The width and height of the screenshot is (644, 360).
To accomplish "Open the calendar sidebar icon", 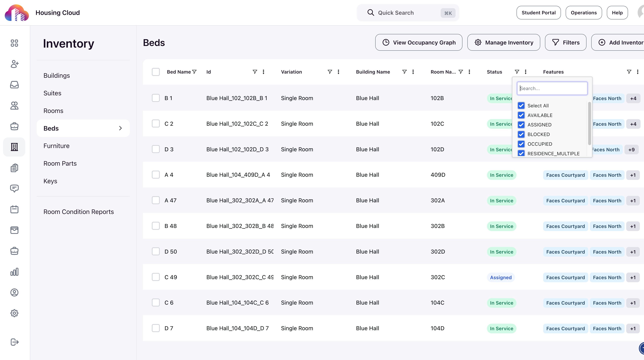I will (14, 209).
